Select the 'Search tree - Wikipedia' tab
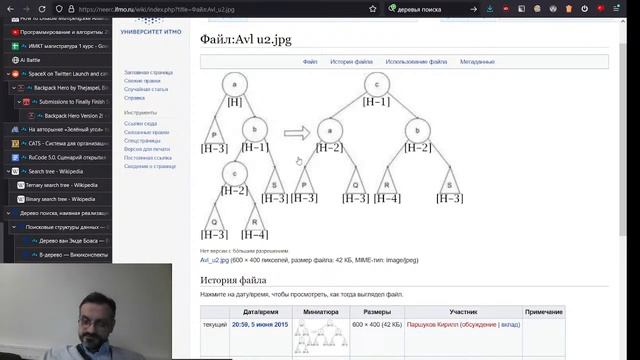The width and height of the screenshot is (640, 360). (61, 171)
